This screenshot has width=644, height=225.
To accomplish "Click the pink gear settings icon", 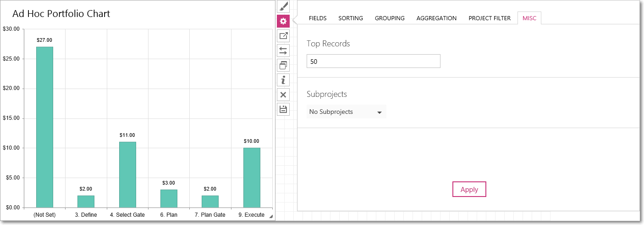I will tap(283, 21).
